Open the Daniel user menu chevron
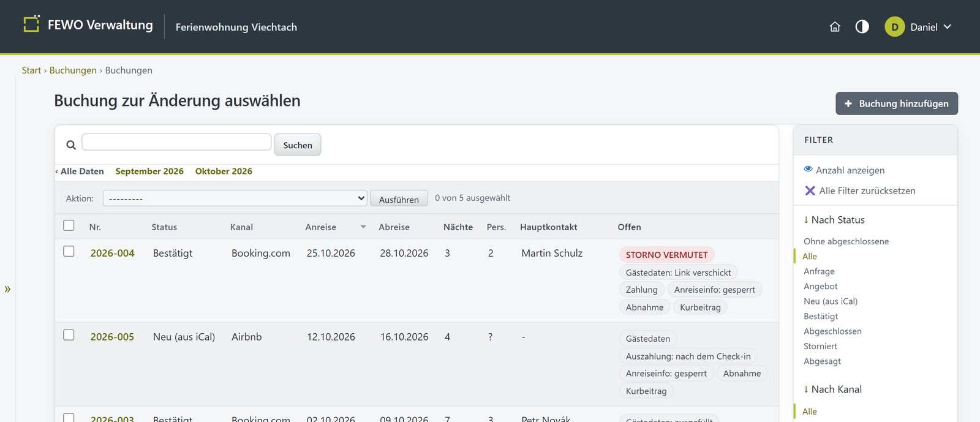 [x=947, y=27]
